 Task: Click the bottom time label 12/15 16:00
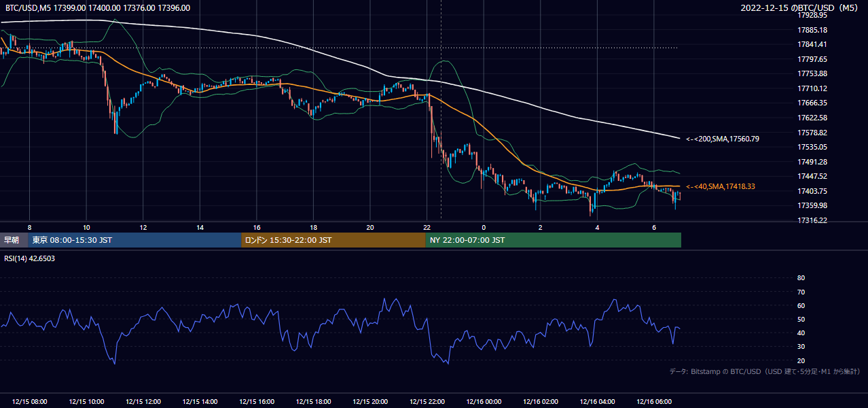[257, 402]
